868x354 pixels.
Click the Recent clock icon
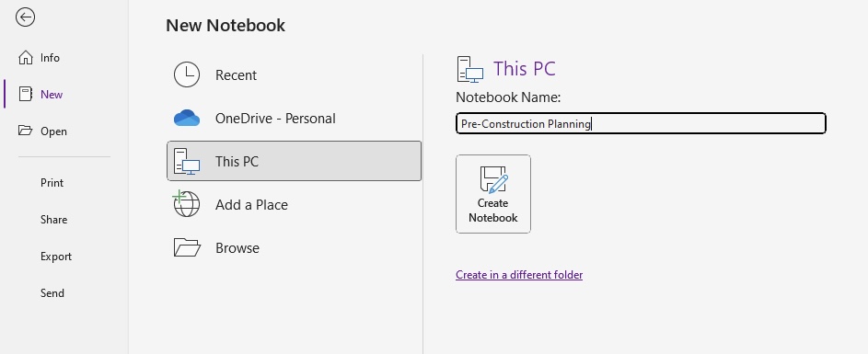coord(187,74)
